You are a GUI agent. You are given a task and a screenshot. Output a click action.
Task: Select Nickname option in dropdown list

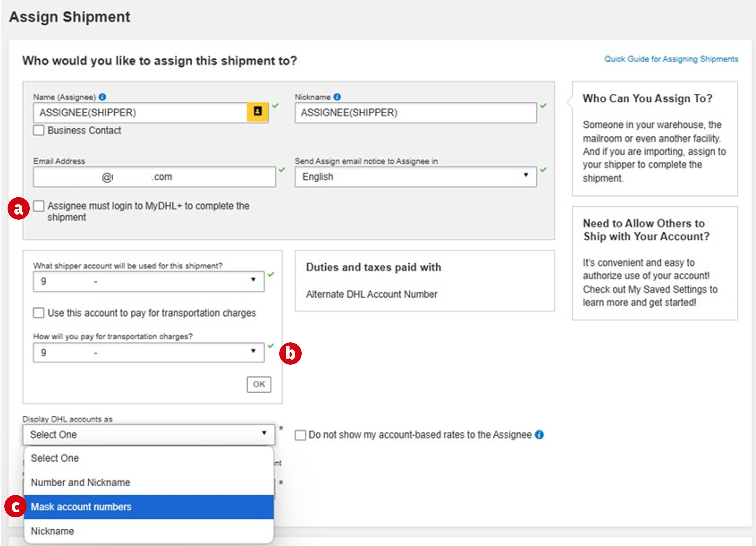(149, 531)
